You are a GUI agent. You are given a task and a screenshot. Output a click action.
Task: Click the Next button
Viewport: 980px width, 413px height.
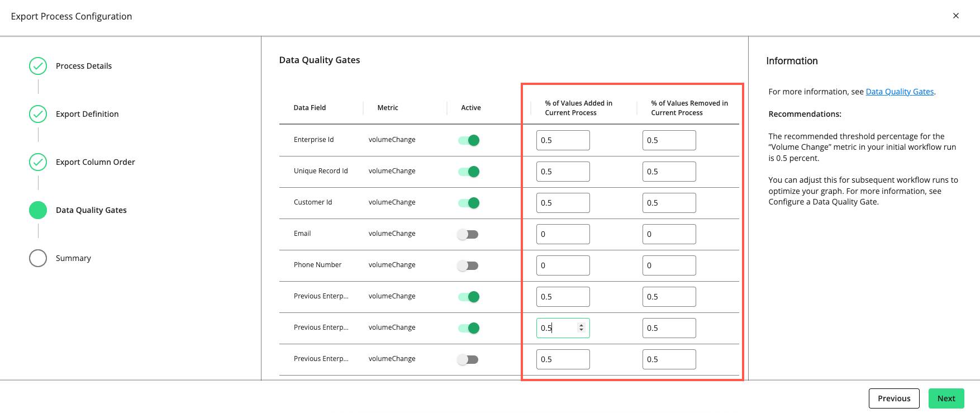coord(946,398)
